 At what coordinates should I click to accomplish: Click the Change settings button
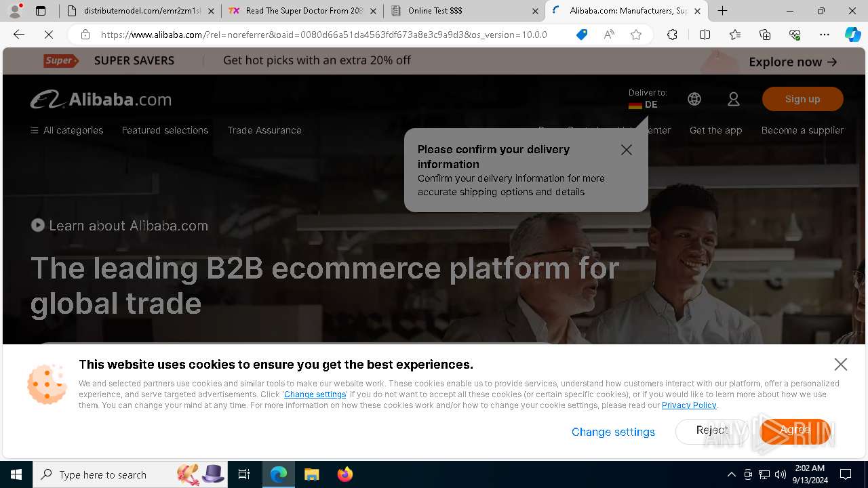point(613,432)
